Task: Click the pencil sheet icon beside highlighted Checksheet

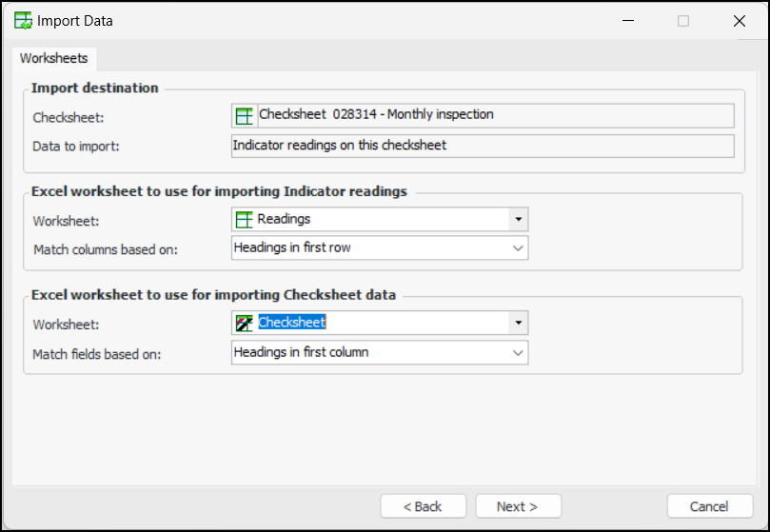Action: point(245,323)
